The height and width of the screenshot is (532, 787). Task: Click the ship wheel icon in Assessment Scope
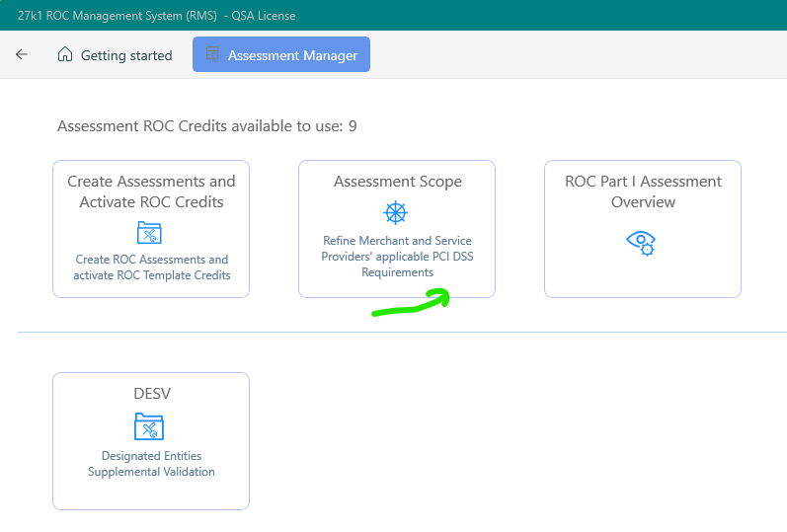396,212
